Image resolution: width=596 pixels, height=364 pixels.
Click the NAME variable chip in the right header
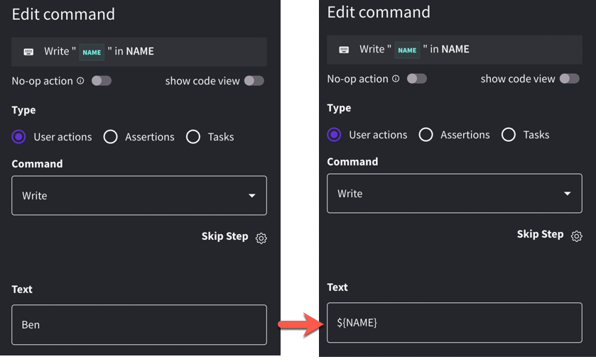407,50
